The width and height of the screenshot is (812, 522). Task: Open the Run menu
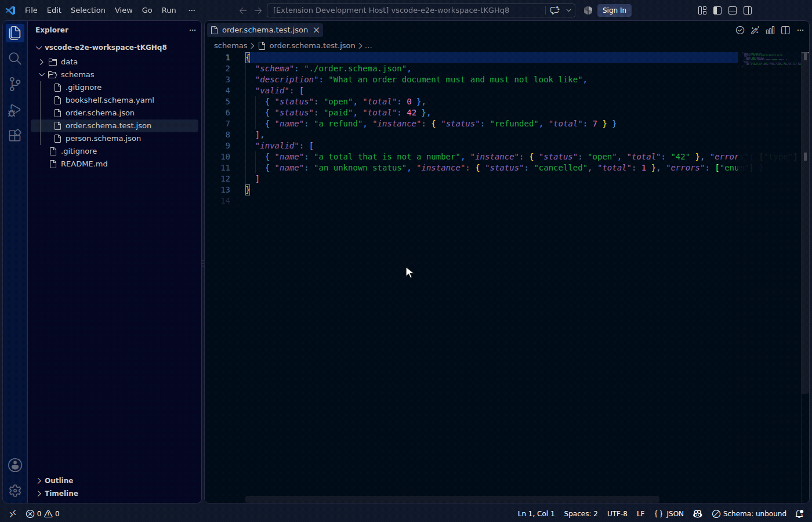tap(169, 10)
